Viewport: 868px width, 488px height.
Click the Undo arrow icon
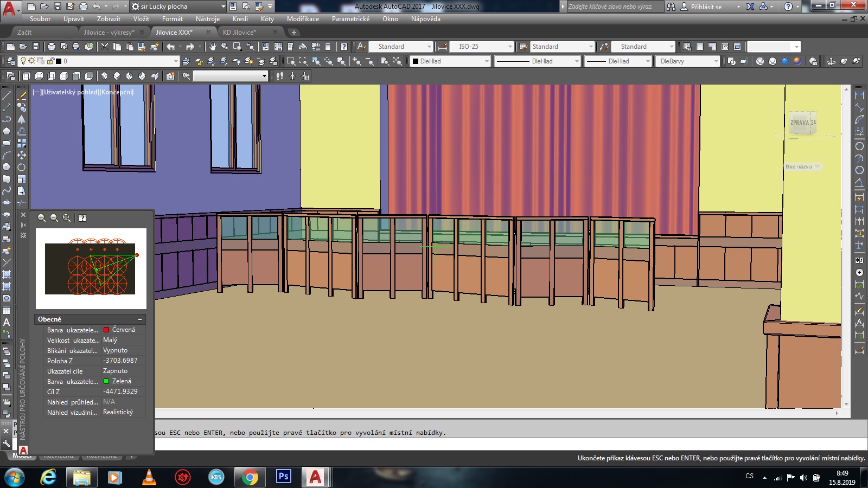[171, 47]
